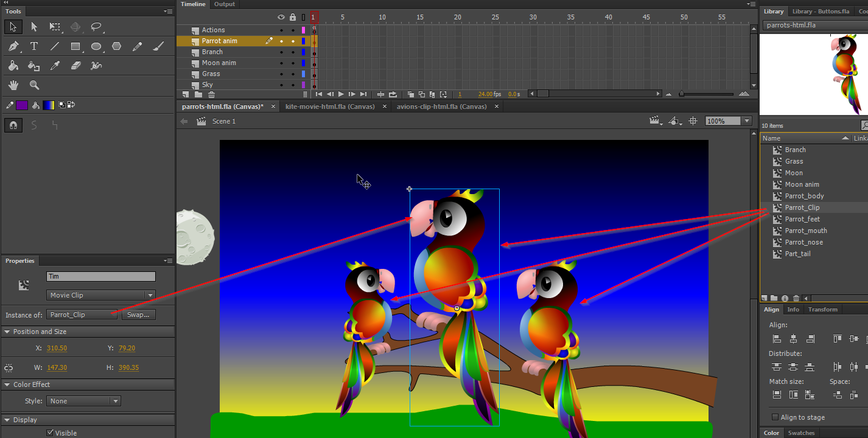The image size is (868, 438).
Task: Click the timeline zoom slider
Action: [681, 94]
